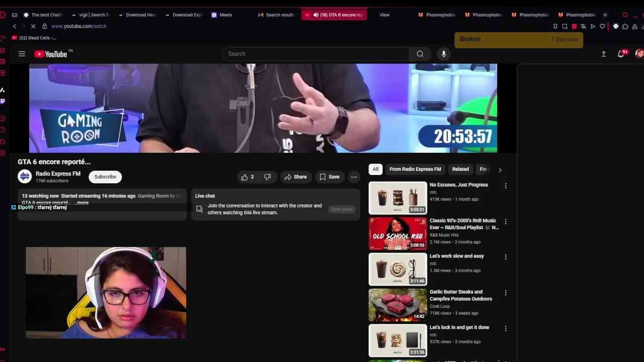This screenshot has width=644, height=362.
Task: Select From Radio Express FM chip
Action: click(415, 169)
